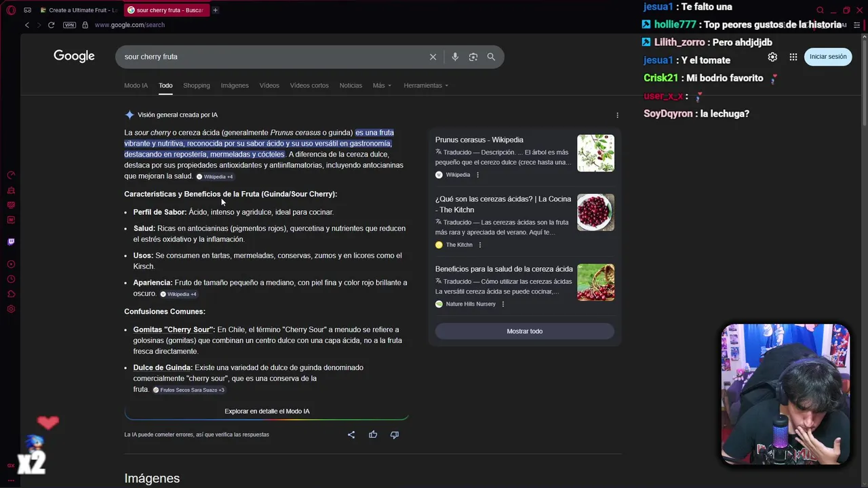Open a new tab with plus button
The height and width of the screenshot is (488, 868).
(215, 10)
